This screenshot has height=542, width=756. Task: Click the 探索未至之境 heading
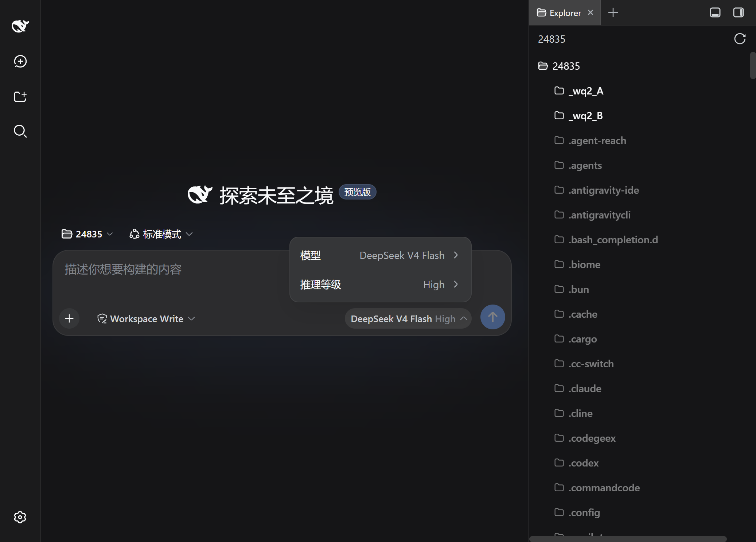(x=276, y=195)
